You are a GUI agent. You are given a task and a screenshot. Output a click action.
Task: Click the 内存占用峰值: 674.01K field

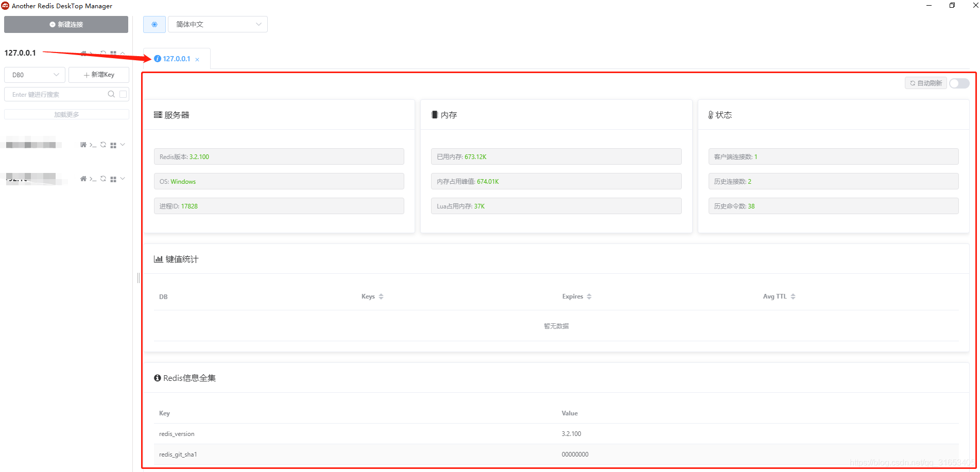click(x=556, y=181)
